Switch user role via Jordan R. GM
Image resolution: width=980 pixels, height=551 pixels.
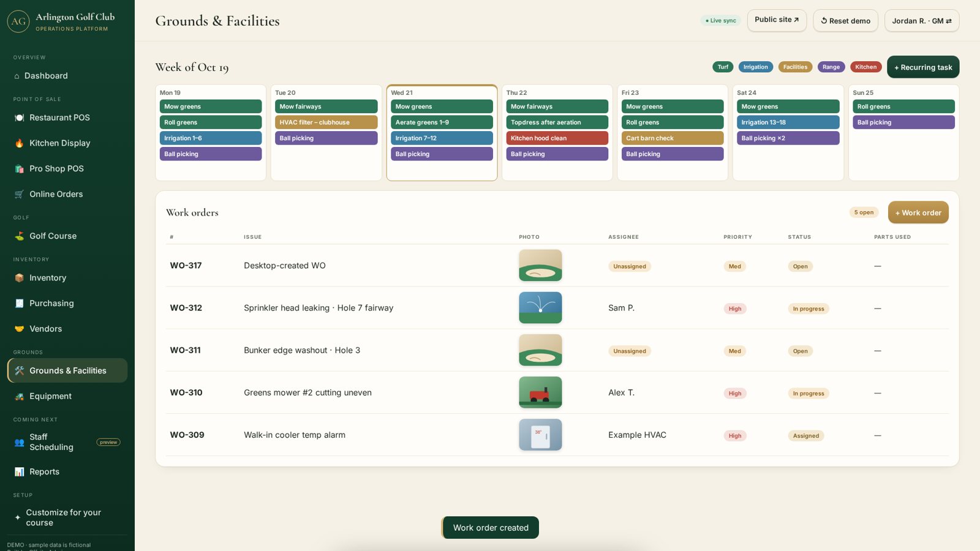click(921, 21)
